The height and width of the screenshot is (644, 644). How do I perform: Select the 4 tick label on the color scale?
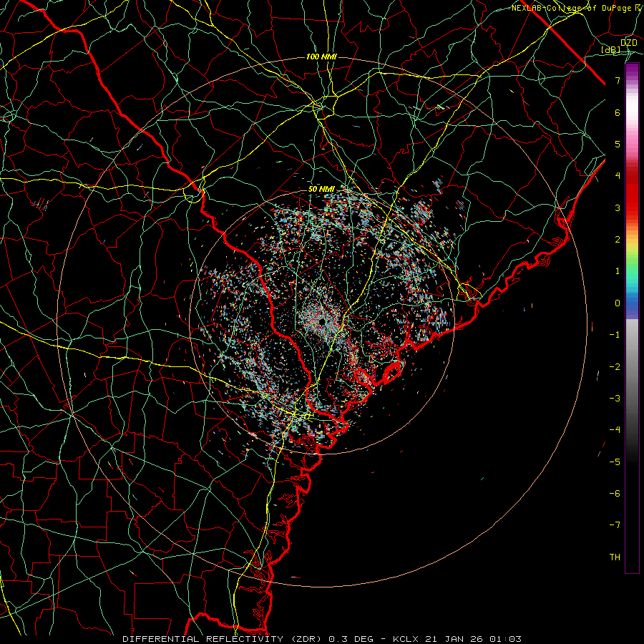tap(618, 176)
